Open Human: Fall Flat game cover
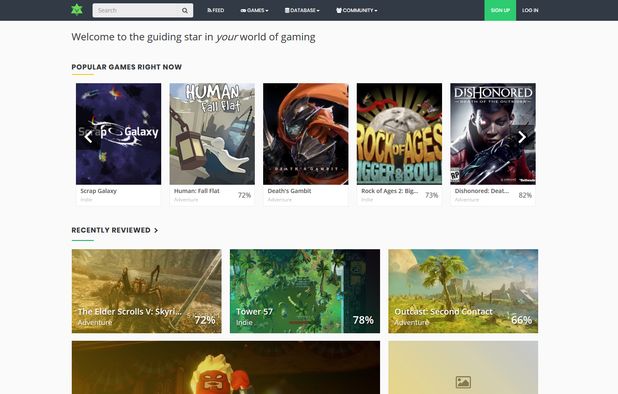This screenshot has width=618, height=394. coord(212,134)
